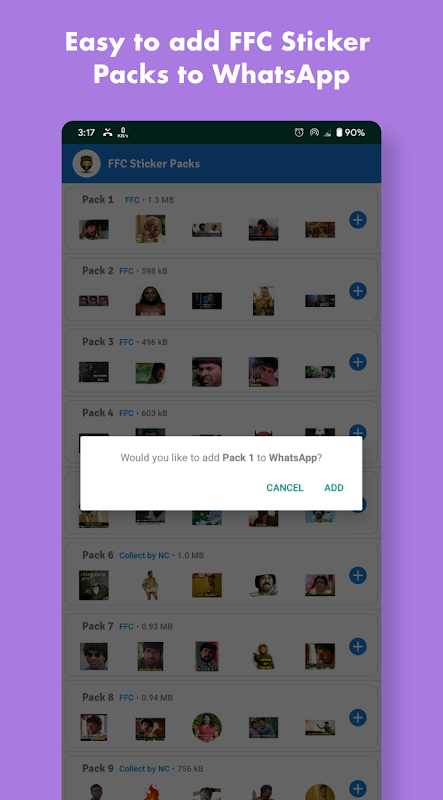Add Pack 2 with plus icon
The width and height of the screenshot is (443, 800).
[358, 291]
